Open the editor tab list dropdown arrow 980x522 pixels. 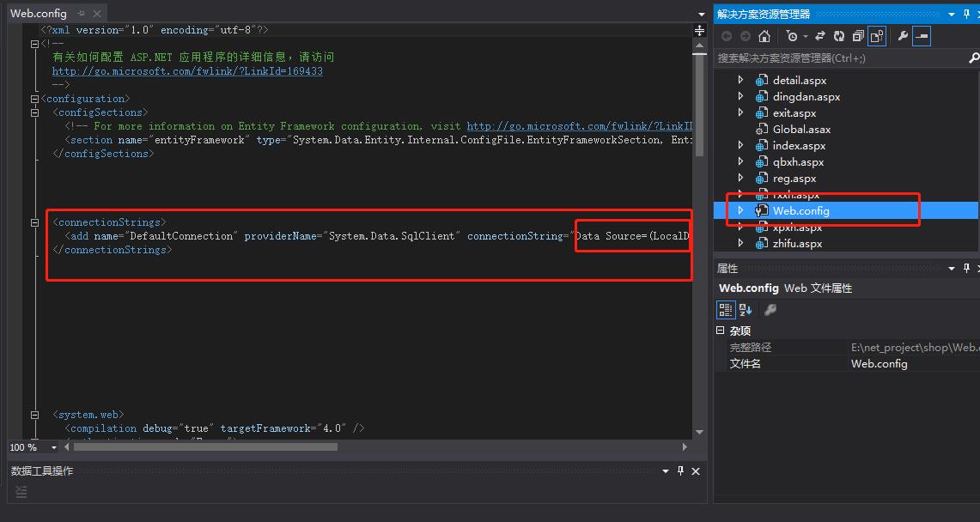point(702,14)
